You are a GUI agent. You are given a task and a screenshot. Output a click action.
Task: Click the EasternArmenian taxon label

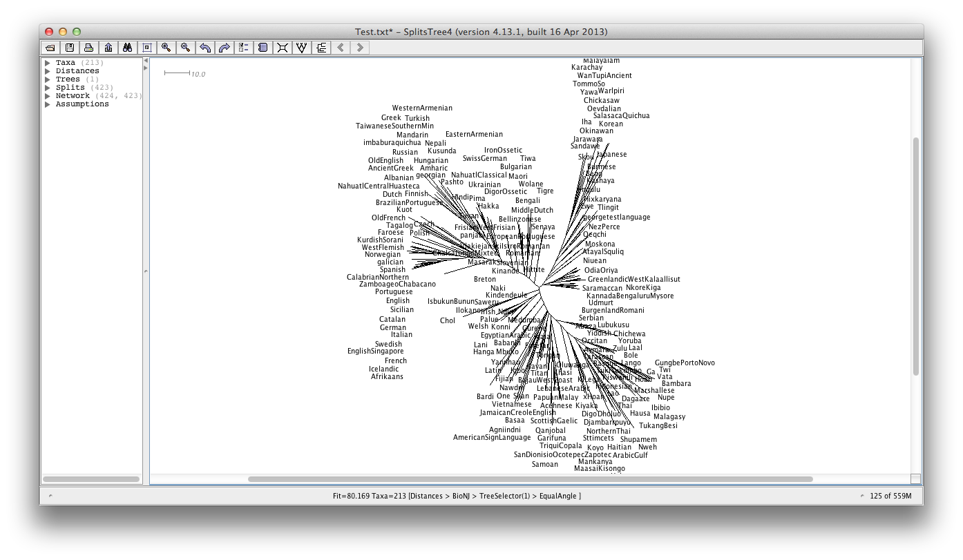click(x=474, y=134)
